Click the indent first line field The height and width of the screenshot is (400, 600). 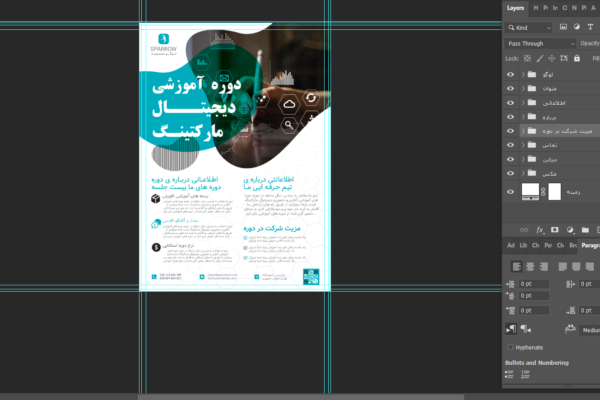534,296
